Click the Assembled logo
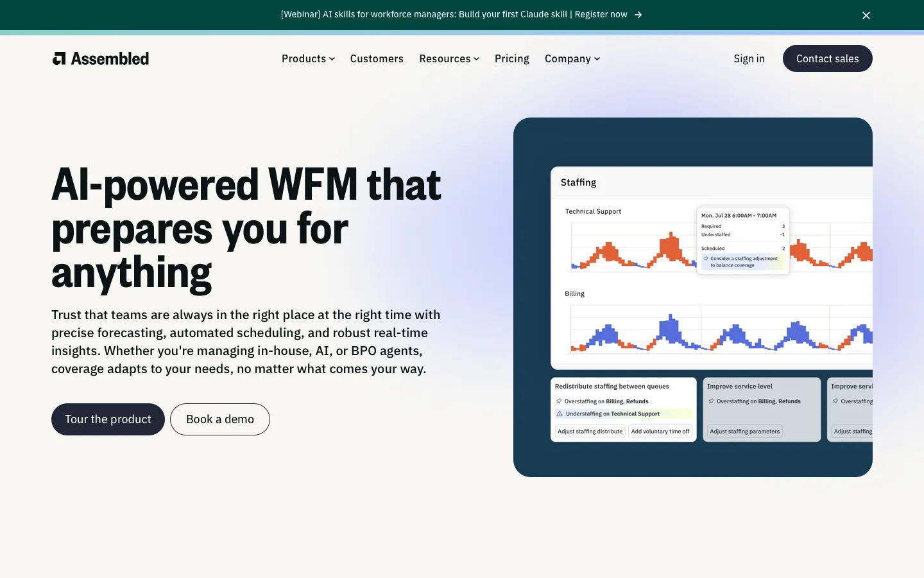The image size is (924, 578). [x=101, y=58]
